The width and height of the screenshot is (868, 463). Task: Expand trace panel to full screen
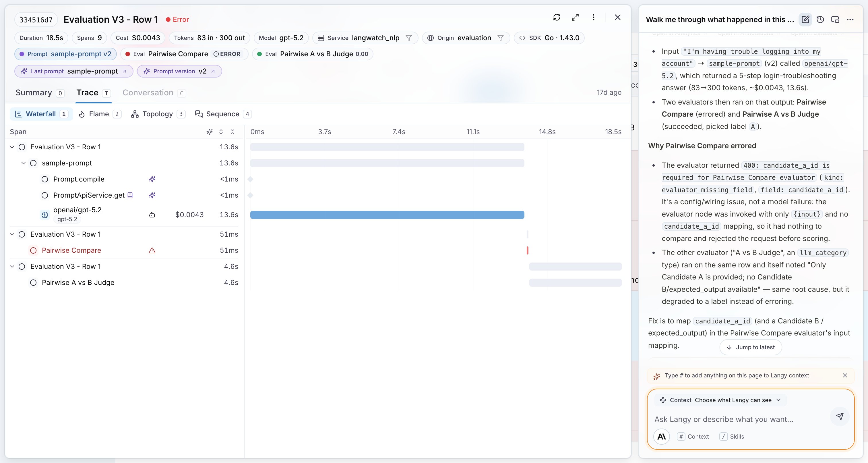click(575, 18)
